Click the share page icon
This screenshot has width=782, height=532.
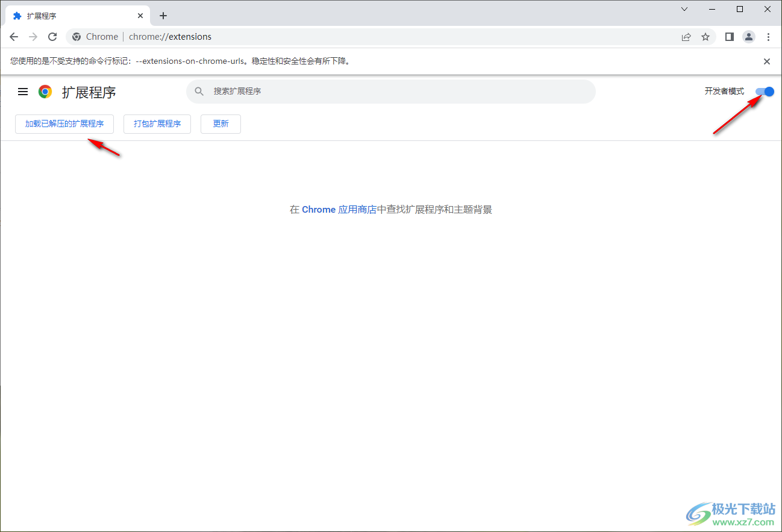point(686,37)
